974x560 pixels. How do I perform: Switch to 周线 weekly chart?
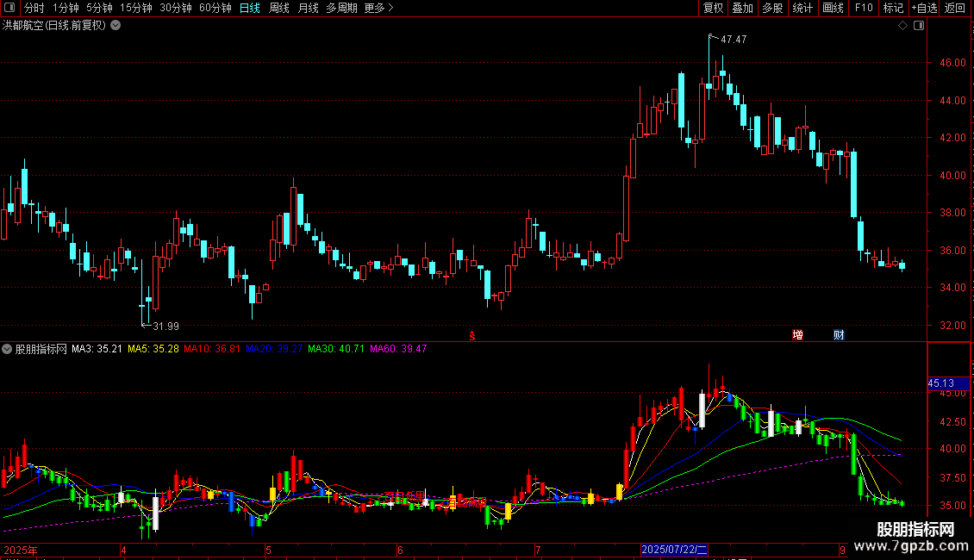pyautogui.click(x=279, y=8)
